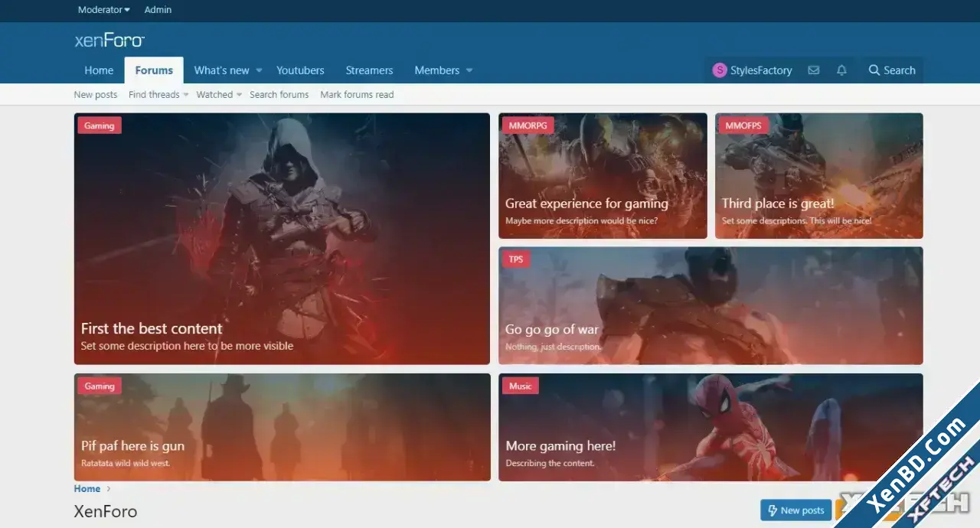This screenshot has width=980, height=528.
Task: Expand the Moderator dropdown
Action: tap(104, 10)
